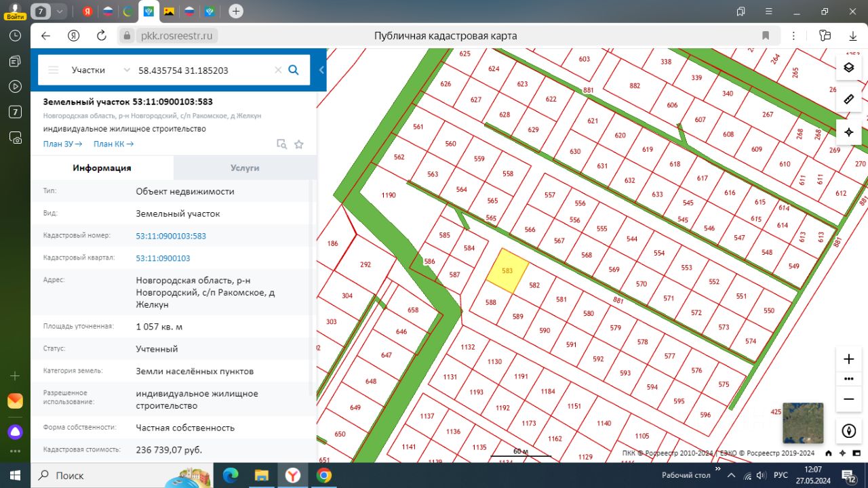The image size is (868, 488).
Task: Add parcel to favorites star icon
Action: 298,144
